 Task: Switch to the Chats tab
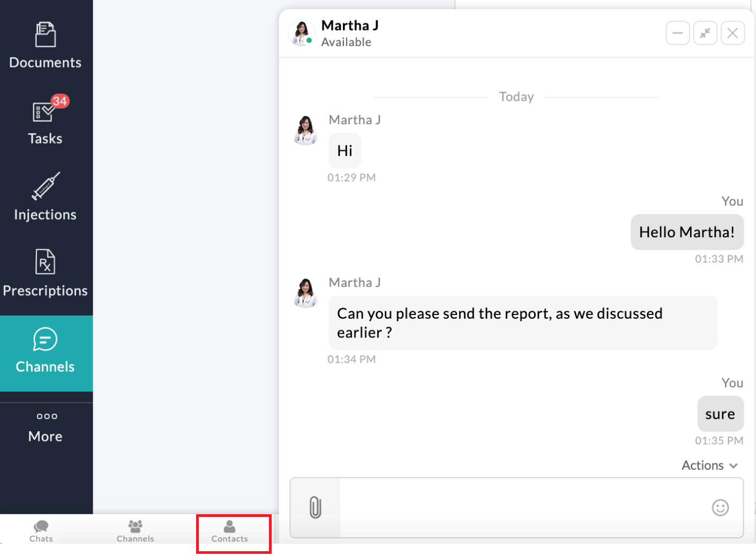point(41,530)
